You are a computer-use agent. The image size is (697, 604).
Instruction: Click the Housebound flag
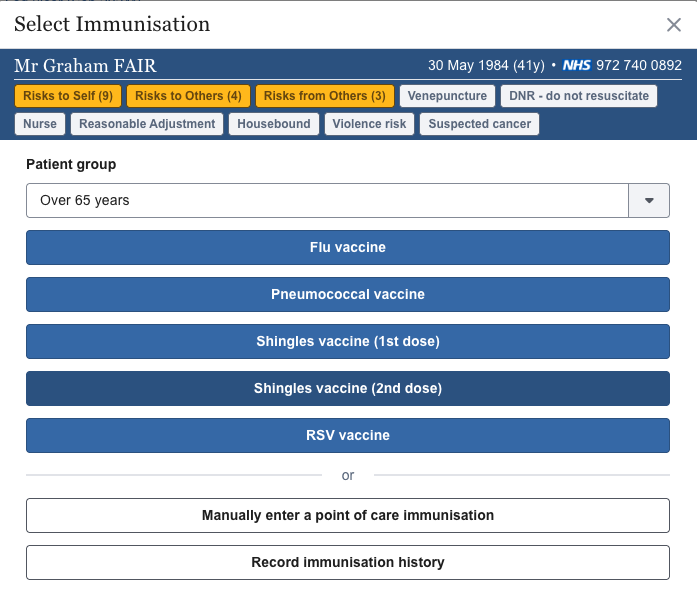coord(275,124)
